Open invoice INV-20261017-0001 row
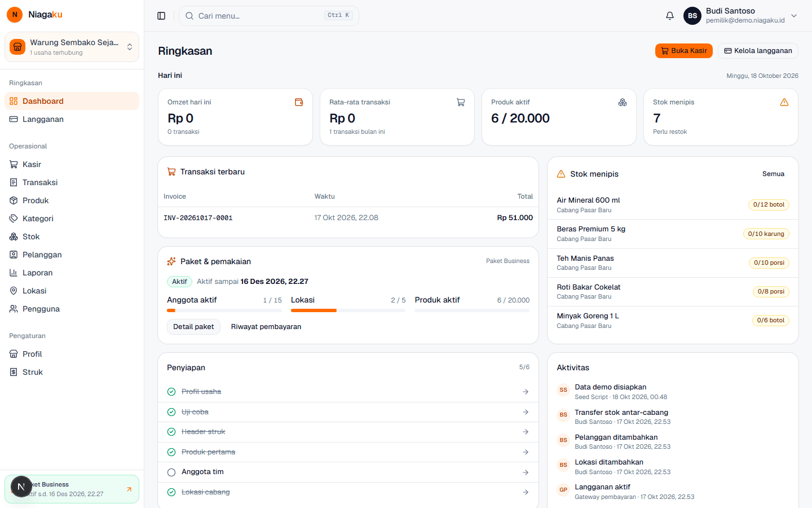Viewport: 812px width, 508px height. (348, 218)
